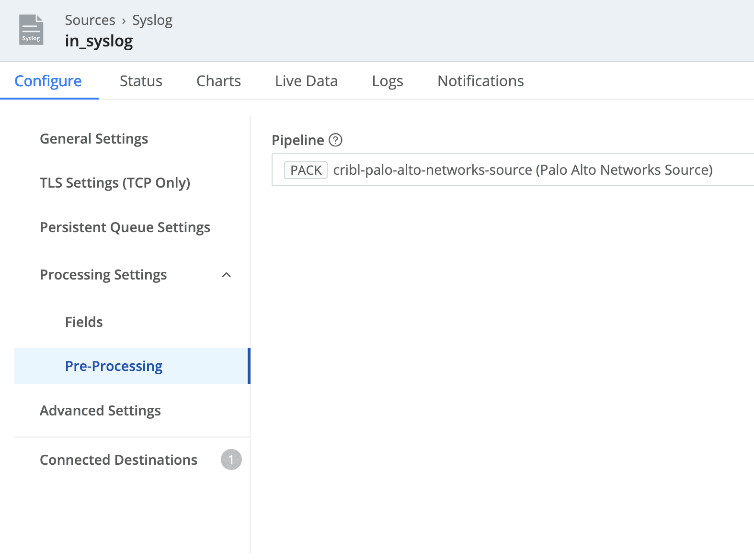Click the PACK tag in Pipeline field
754x560 pixels.
[306, 170]
